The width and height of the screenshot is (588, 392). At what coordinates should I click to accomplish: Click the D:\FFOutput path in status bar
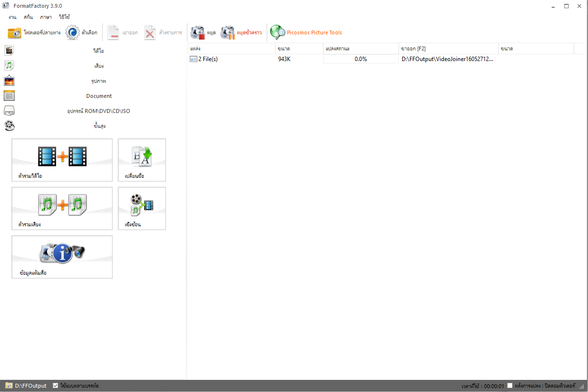[x=31, y=386]
